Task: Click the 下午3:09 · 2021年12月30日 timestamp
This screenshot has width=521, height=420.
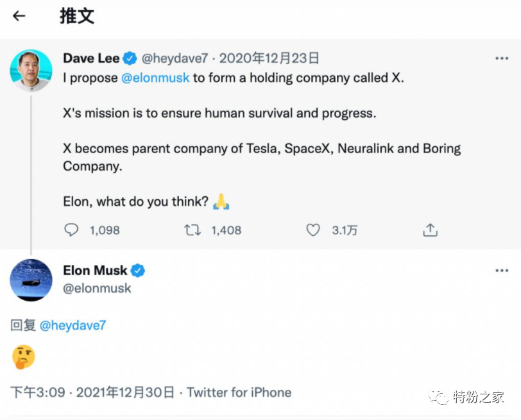Action: click(92, 392)
